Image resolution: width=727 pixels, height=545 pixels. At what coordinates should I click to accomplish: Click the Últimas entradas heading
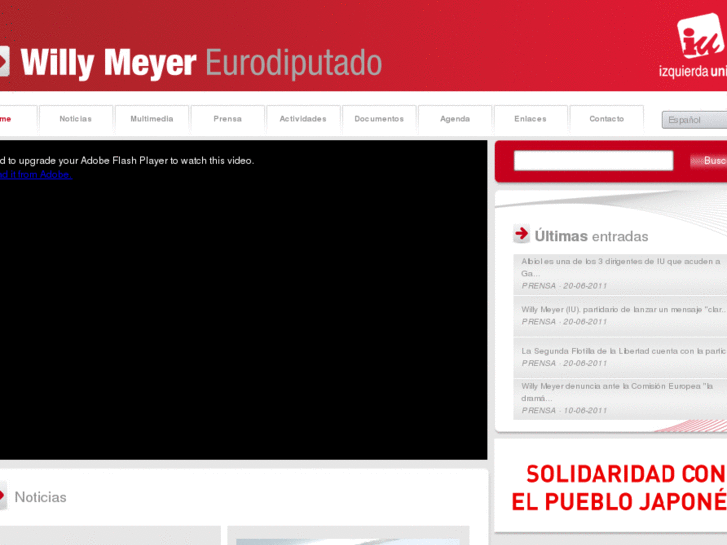tap(591, 236)
